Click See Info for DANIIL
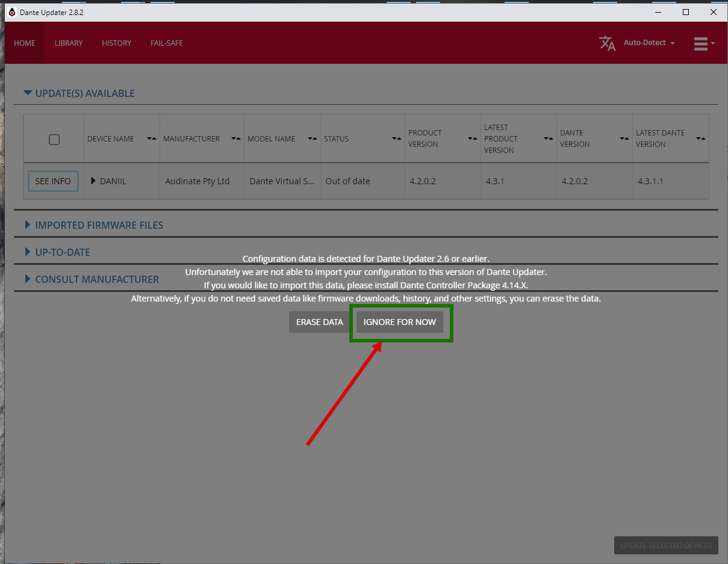728x564 pixels. coord(53,181)
